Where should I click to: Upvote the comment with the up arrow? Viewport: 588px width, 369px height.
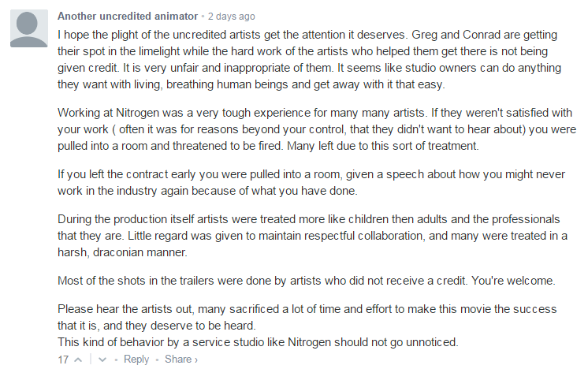point(78,360)
